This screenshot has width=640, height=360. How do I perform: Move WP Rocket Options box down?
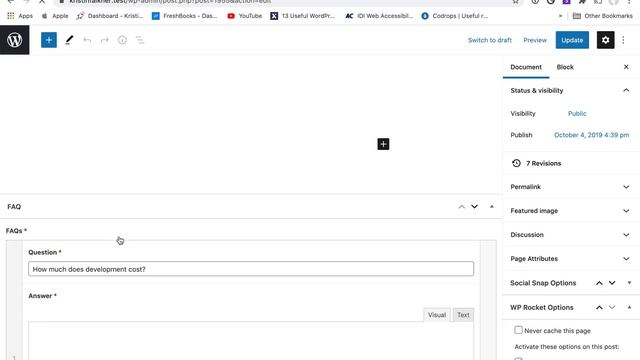coord(612,307)
